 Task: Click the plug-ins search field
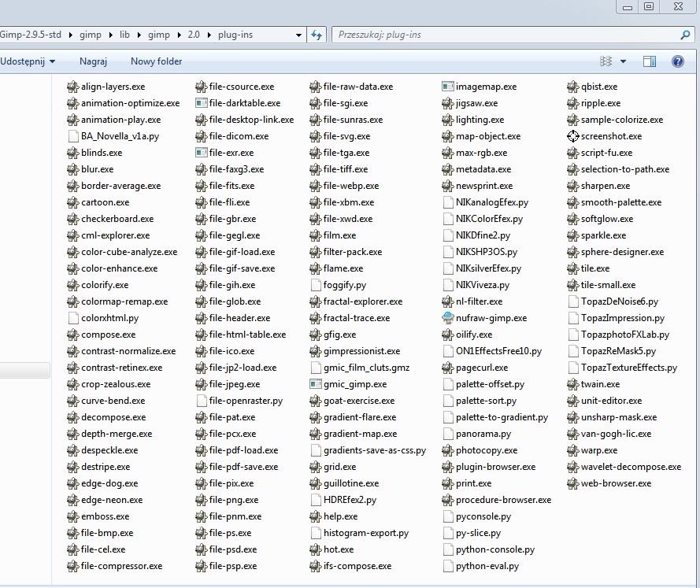(504, 35)
